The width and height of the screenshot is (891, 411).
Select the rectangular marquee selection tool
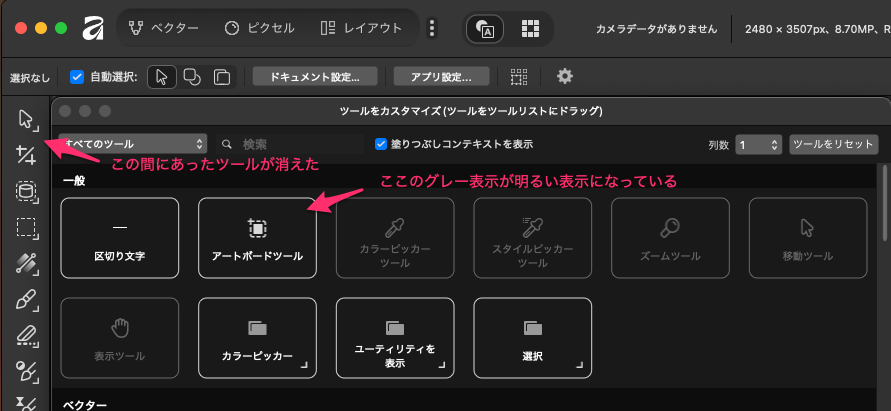tap(26, 227)
